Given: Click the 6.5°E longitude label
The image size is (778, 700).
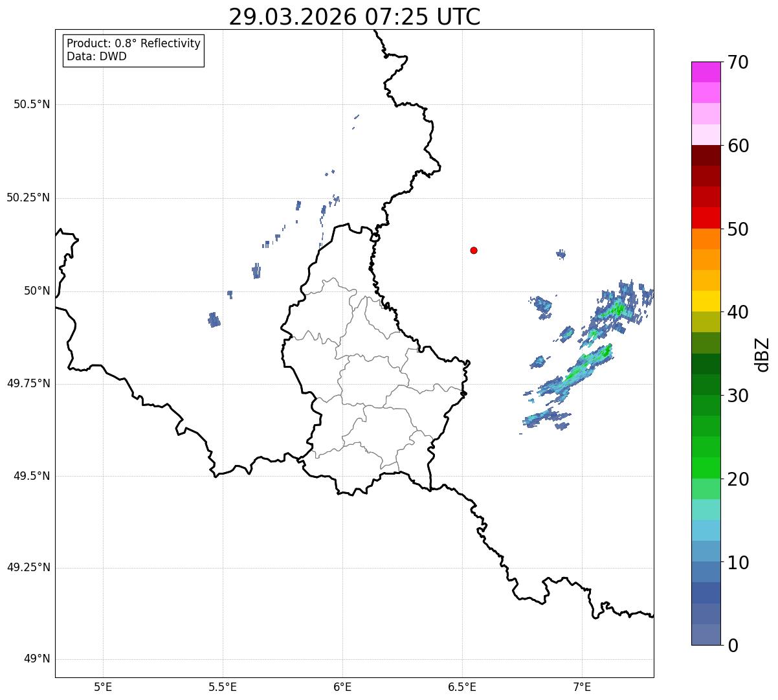Looking at the screenshot, I should pos(462,686).
